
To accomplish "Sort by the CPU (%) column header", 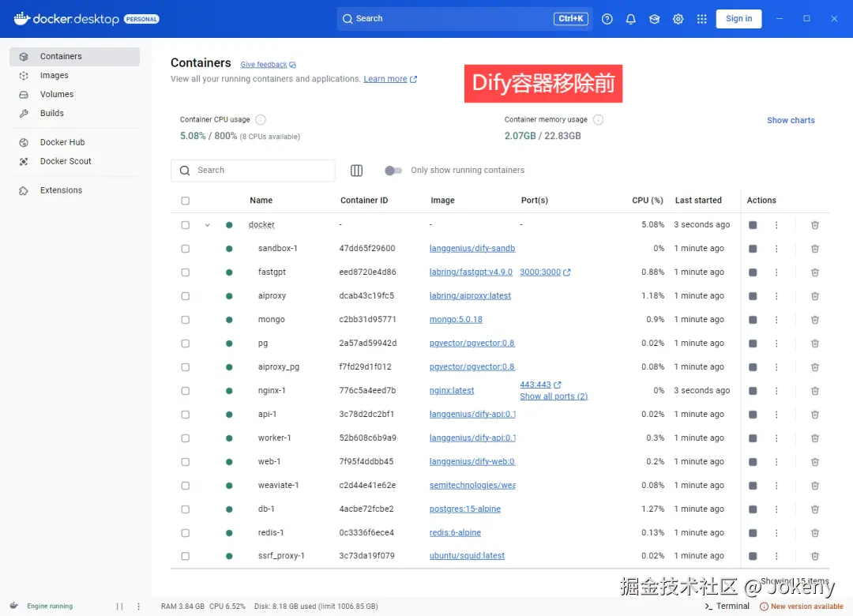I will tap(648, 201).
